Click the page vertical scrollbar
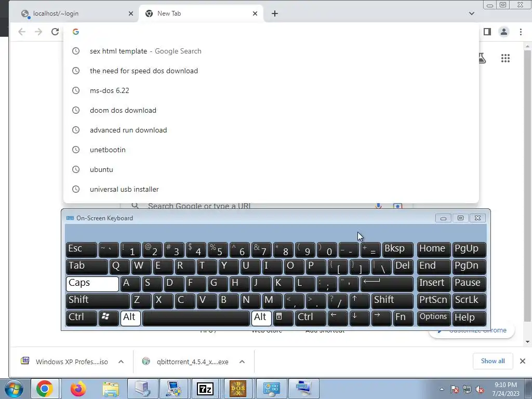Screen dimensions: 532x399 coord(527,186)
